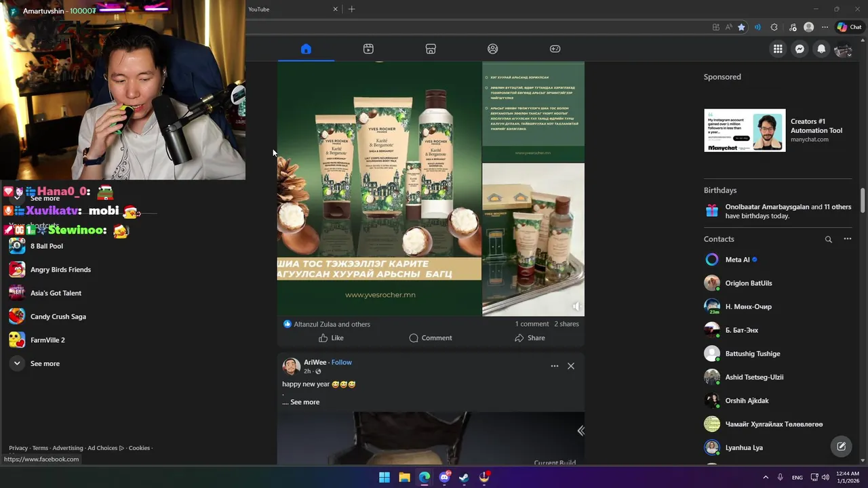Open the browser extensions puzzle icon
The width and height of the screenshot is (868, 488).
tap(774, 27)
